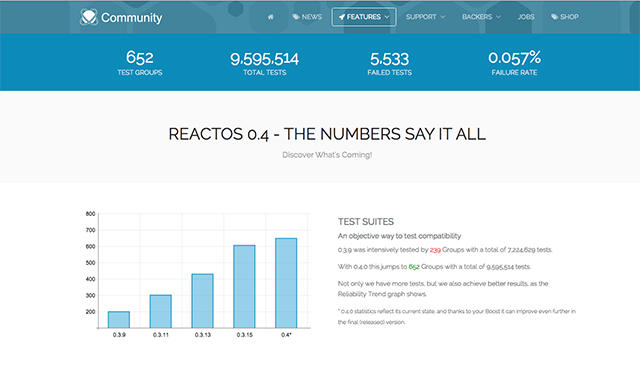The height and width of the screenshot is (375, 640).
Task: Select the 652 Test Groups statistic
Action: 140,62
